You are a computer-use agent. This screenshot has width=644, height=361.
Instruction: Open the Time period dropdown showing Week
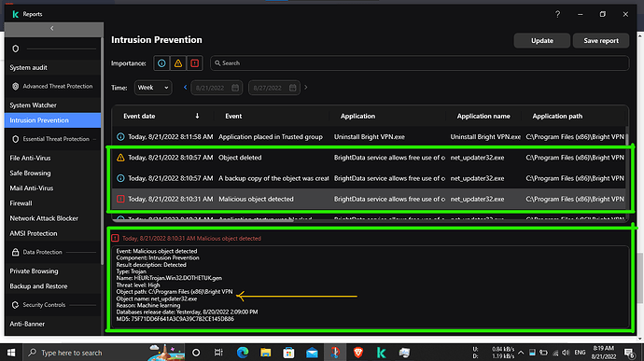click(x=153, y=88)
